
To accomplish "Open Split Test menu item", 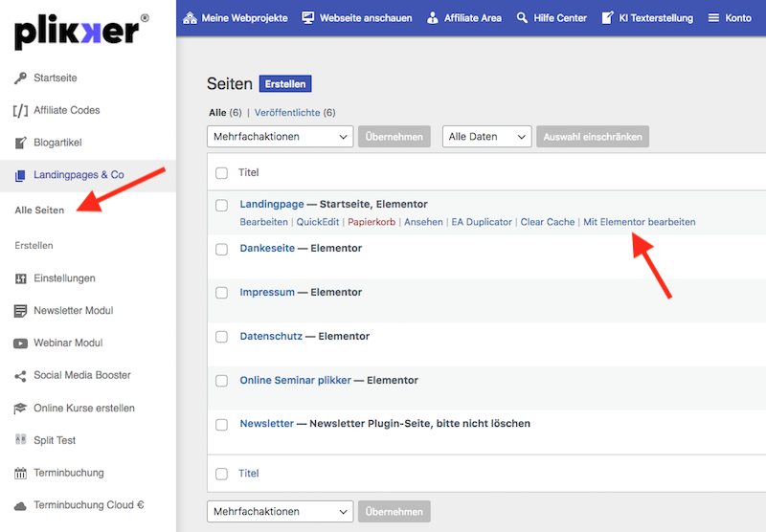I will (55, 440).
